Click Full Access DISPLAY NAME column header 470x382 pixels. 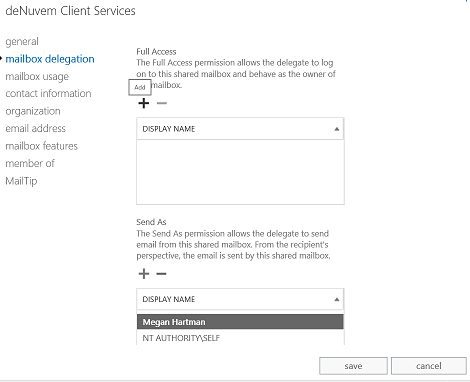240,129
